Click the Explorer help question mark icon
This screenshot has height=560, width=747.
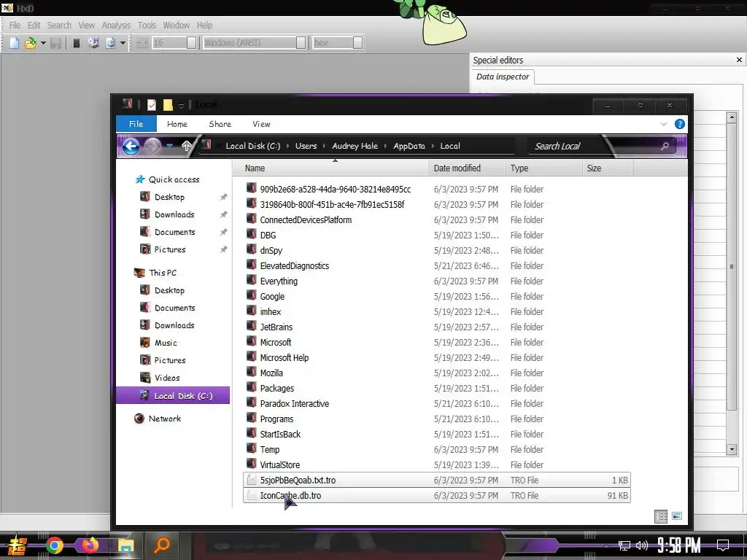coord(680,124)
